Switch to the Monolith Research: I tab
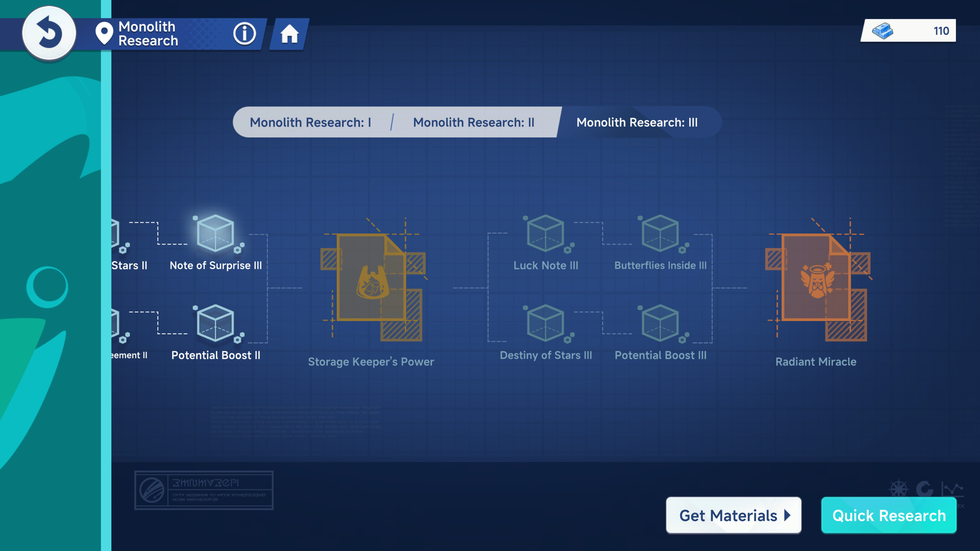Viewport: 980px width, 551px height. [310, 122]
